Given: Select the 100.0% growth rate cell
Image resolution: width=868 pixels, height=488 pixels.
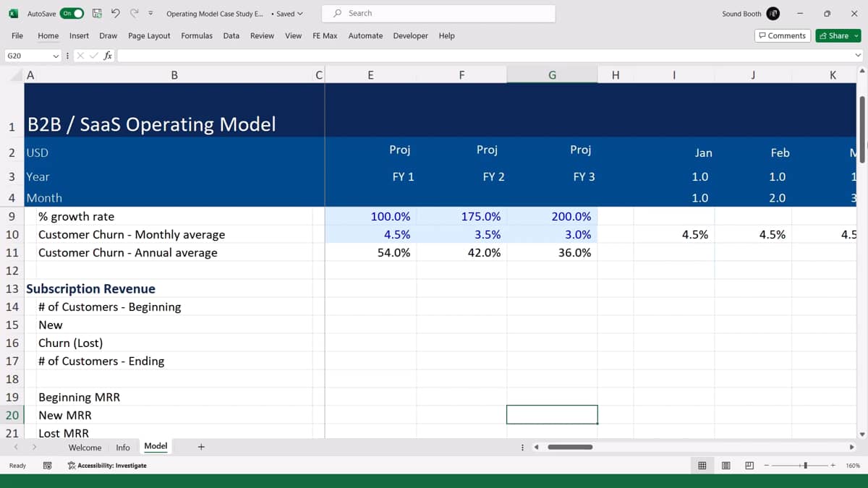Looking at the screenshot, I should 371,216.
